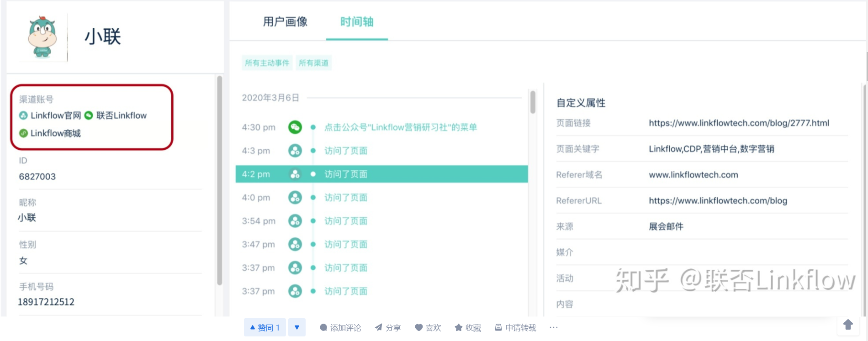Click the web icon on the 3:54 pm event
This screenshot has width=868, height=341.
pyautogui.click(x=295, y=221)
